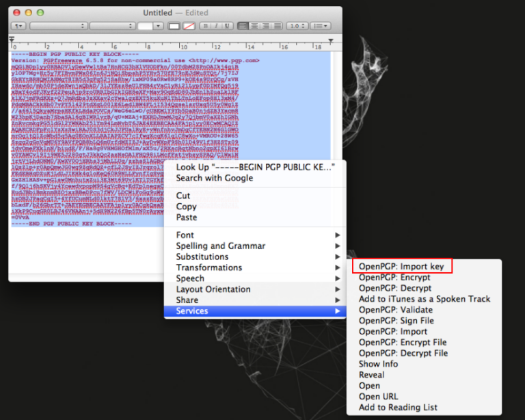Select Look Up in the context menu
Screen dimensions: 525x420
pyautogui.click(x=255, y=167)
